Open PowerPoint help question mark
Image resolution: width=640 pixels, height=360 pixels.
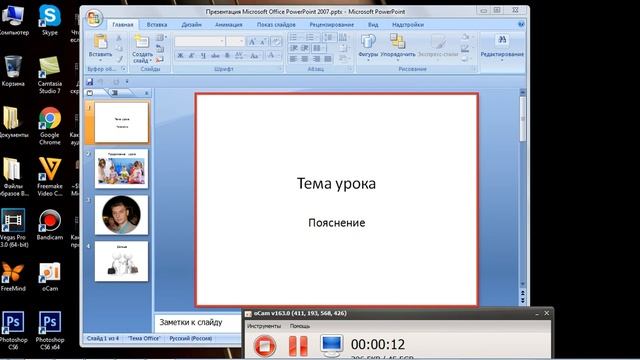[521, 24]
